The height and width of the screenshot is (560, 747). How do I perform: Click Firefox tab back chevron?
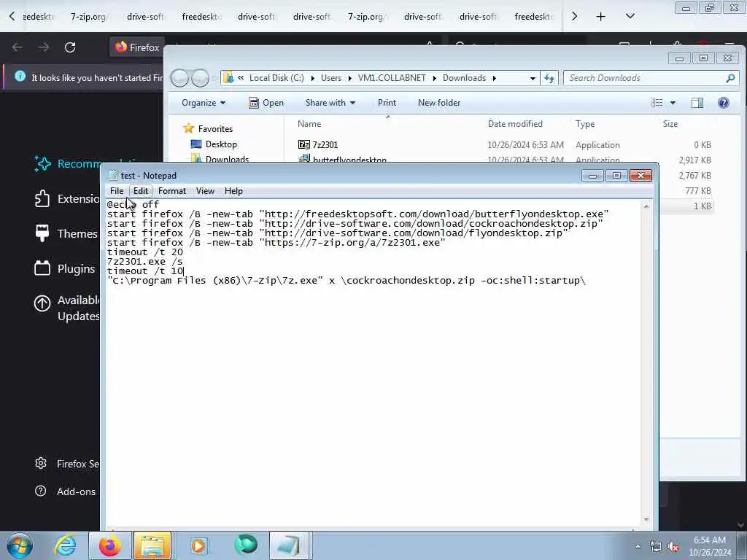(12, 16)
